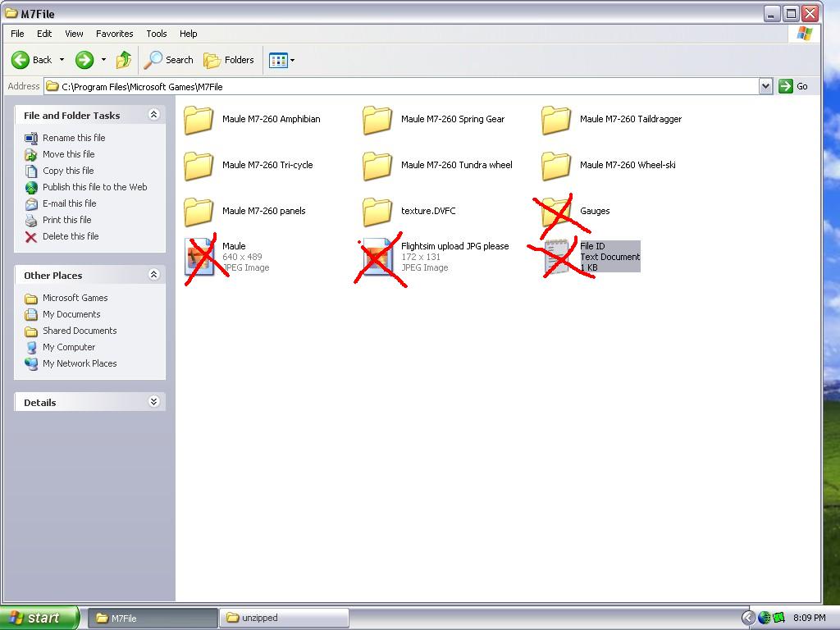Click Publish this file to the Web
840x630 pixels.
click(95, 187)
